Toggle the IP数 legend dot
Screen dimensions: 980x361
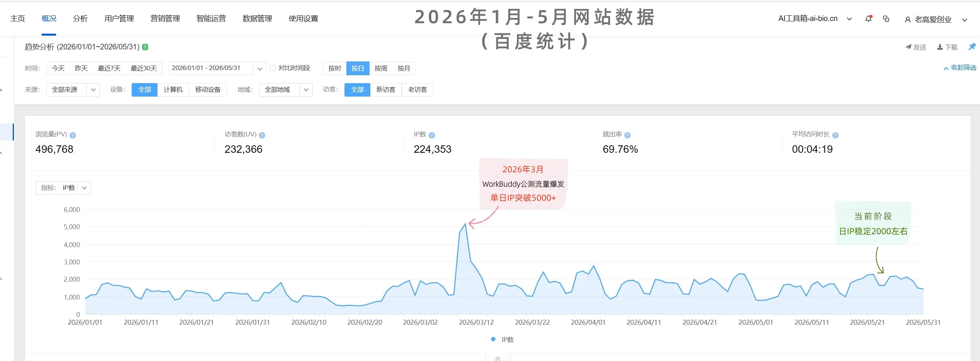pyautogui.click(x=493, y=339)
